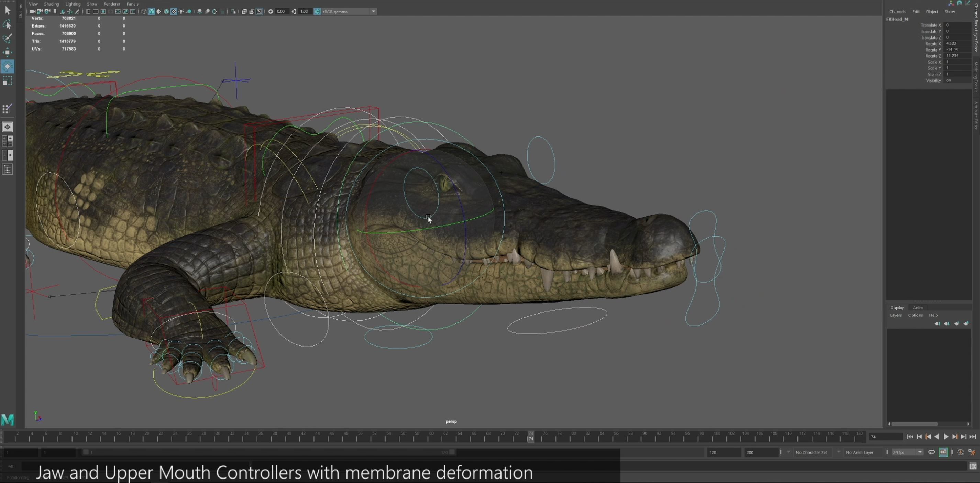
Task: Toggle the textured checker icon
Action: [x=174, y=11]
